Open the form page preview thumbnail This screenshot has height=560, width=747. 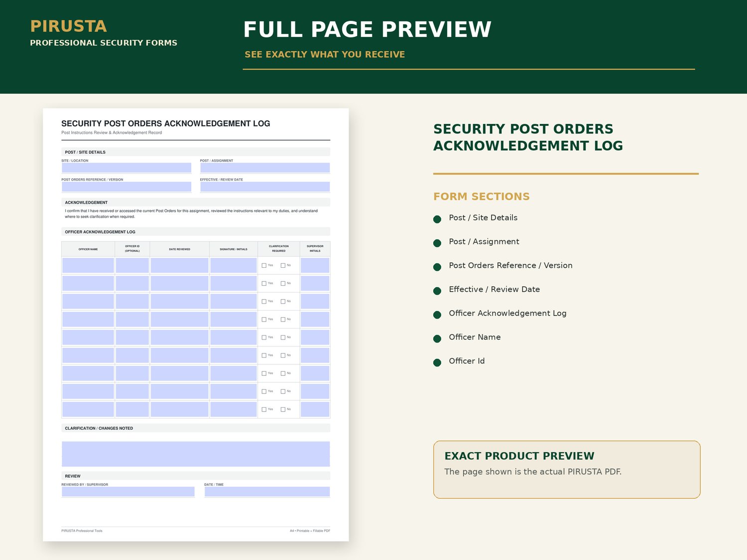[x=196, y=325]
